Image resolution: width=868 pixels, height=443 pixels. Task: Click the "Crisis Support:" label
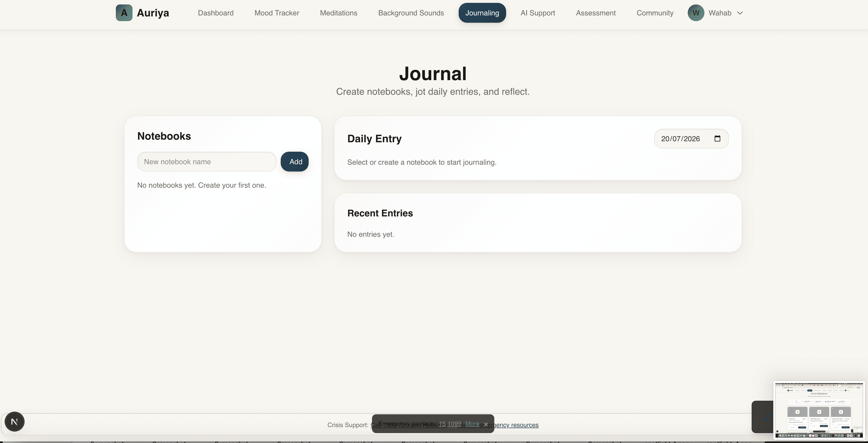pos(348,425)
